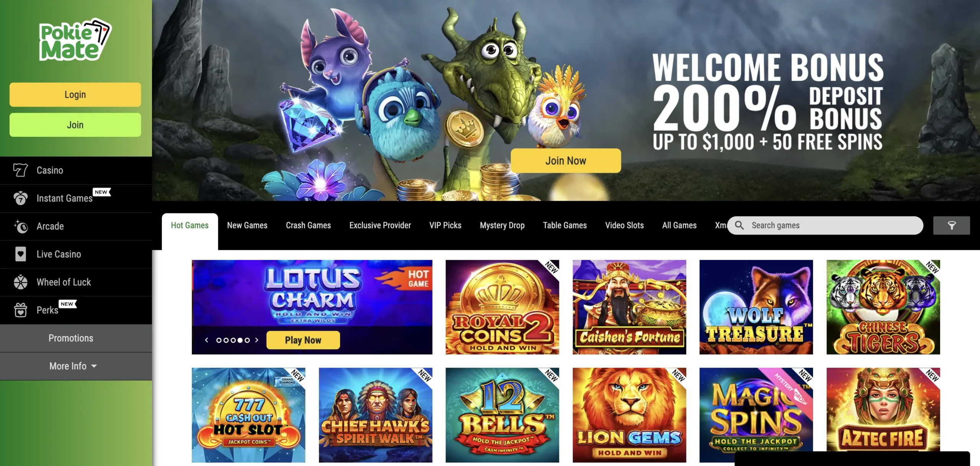This screenshot has width=980, height=466.
Task: Select the last carousel dot indicator
Action: [247, 340]
